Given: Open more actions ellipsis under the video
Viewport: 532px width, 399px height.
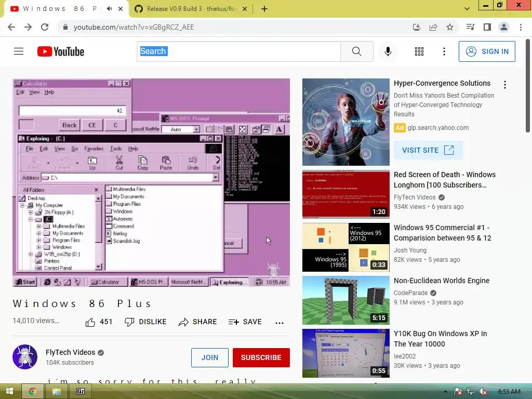Looking at the screenshot, I should [x=279, y=323].
